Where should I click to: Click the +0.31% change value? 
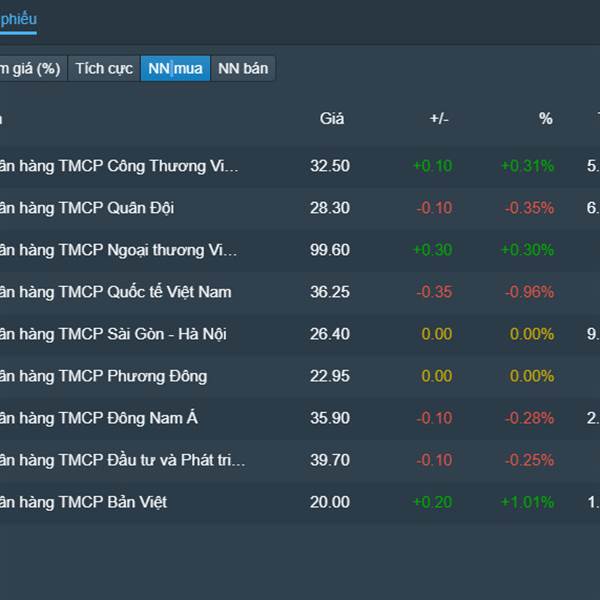[528, 166]
